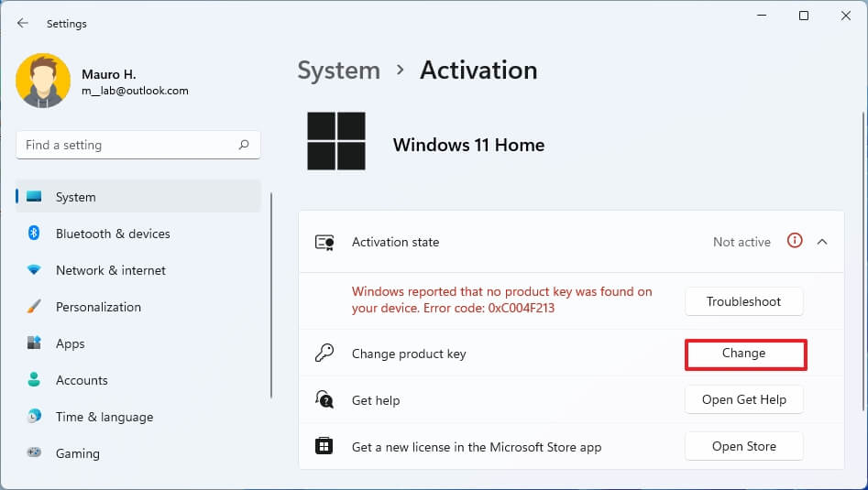Open Accounts settings
This screenshot has width=868, height=490.
coord(138,380)
